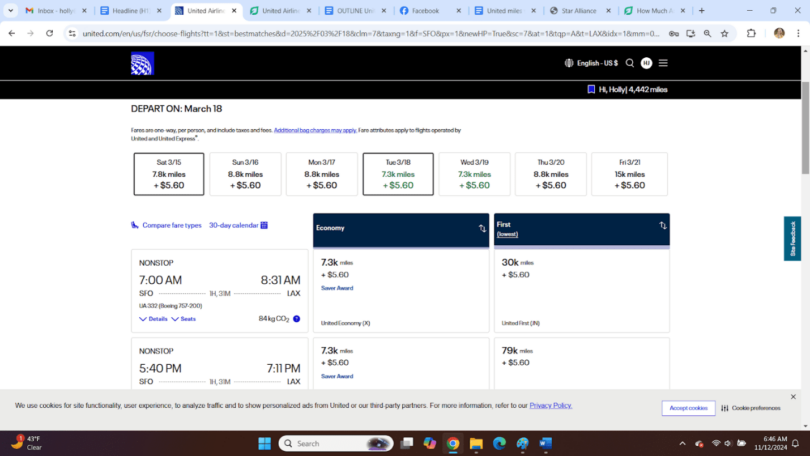Open the hamburger menu in United header
Image resolution: width=810 pixels, height=456 pixels.
(x=663, y=63)
